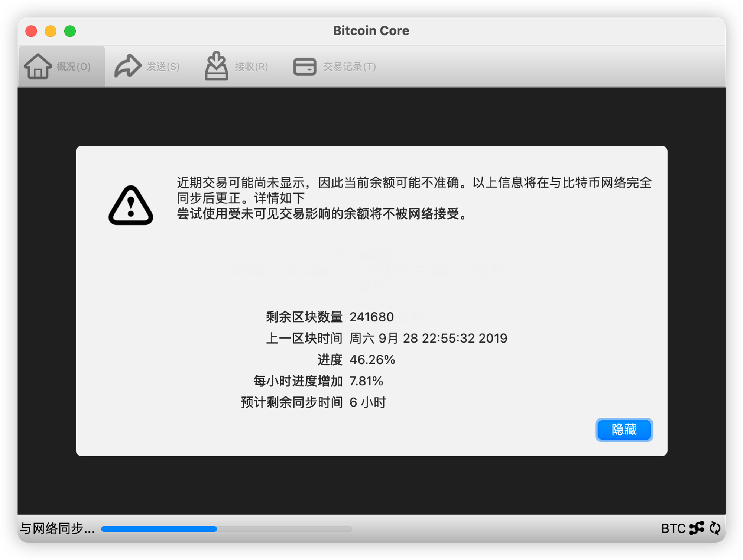Image resolution: width=743 pixels, height=560 pixels.
Task: Click the progress value 46.26%
Action: point(372,360)
